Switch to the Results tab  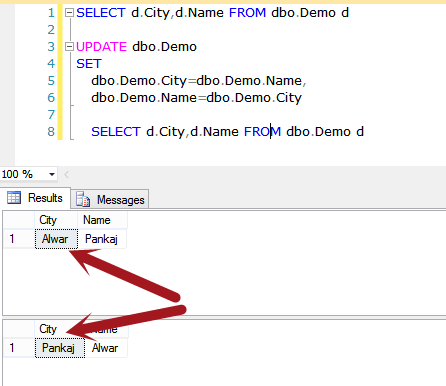pos(35,198)
